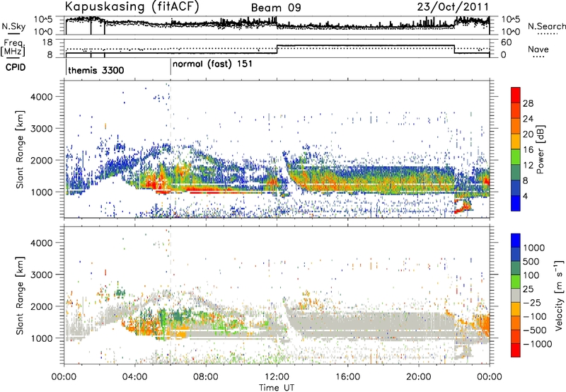Click the frequency step-up at 12:00

click(x=277, y=50)
